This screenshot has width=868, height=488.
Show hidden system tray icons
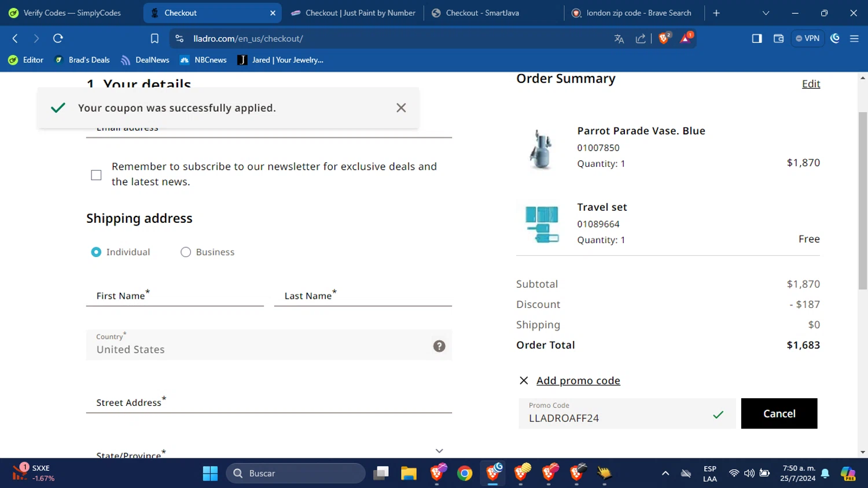coord(665,474)
